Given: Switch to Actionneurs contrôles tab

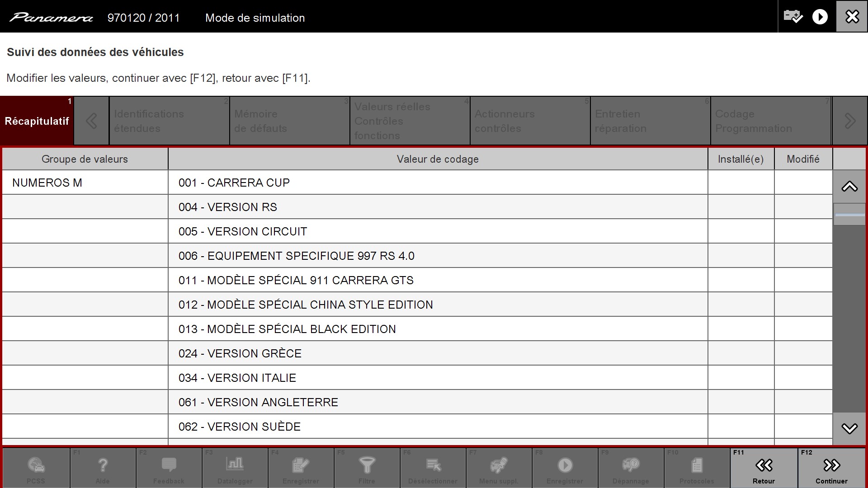Looking at the screenshot, I should 530,121.
